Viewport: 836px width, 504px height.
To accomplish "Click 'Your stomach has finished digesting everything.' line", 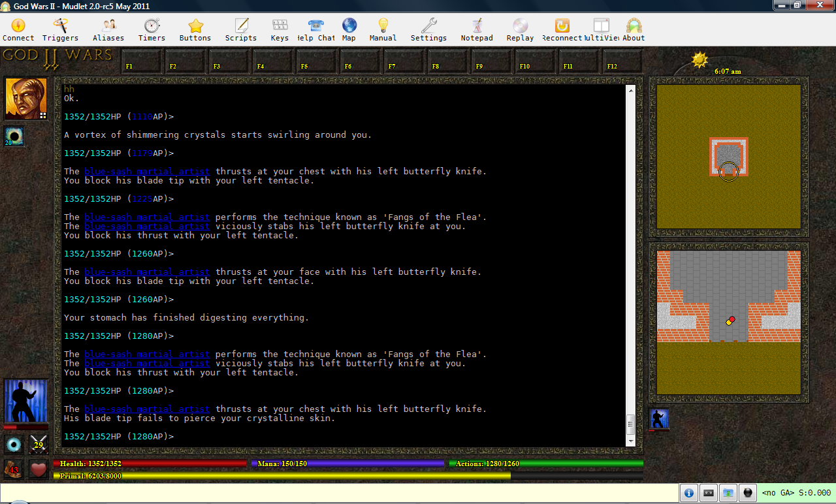I will pos(186,317).
